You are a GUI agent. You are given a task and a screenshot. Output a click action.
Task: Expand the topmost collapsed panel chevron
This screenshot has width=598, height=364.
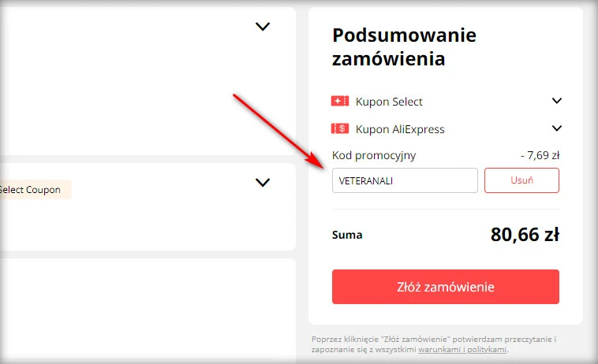(263, 27)
